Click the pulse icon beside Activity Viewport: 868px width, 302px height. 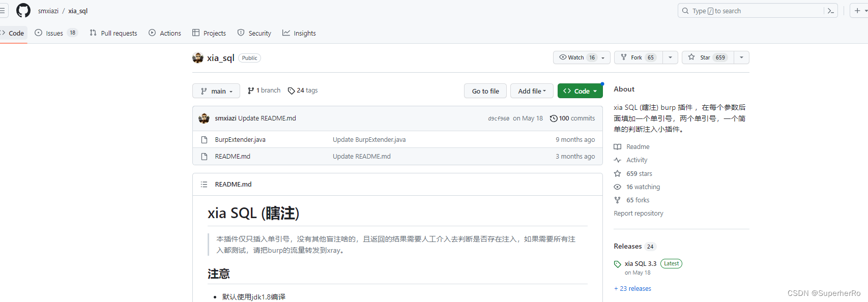pos(618,160)
